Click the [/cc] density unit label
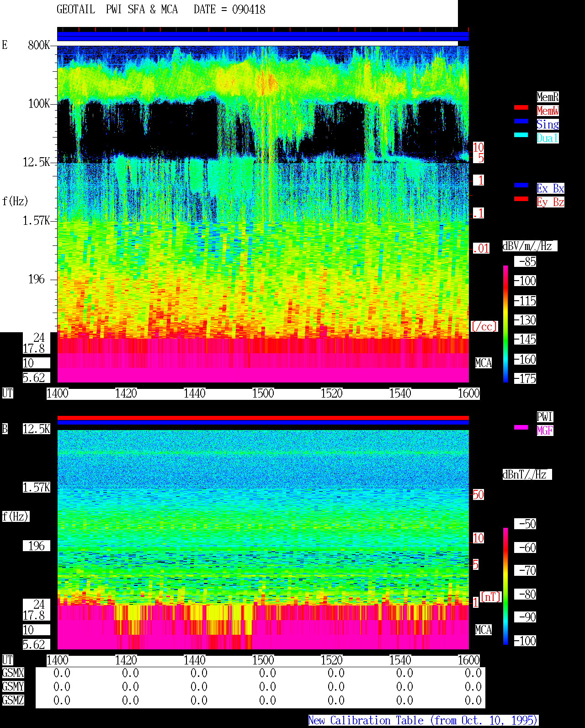585x728 pixels. point(484,326)
